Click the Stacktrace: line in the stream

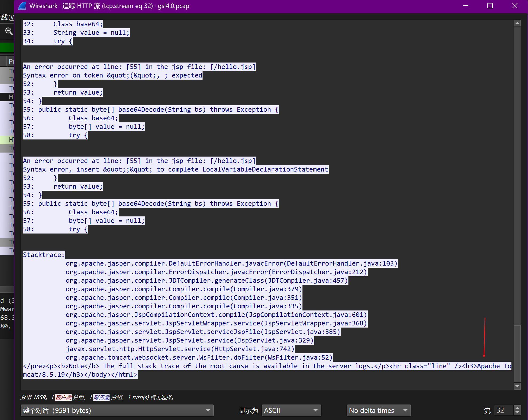click(44, 255)
